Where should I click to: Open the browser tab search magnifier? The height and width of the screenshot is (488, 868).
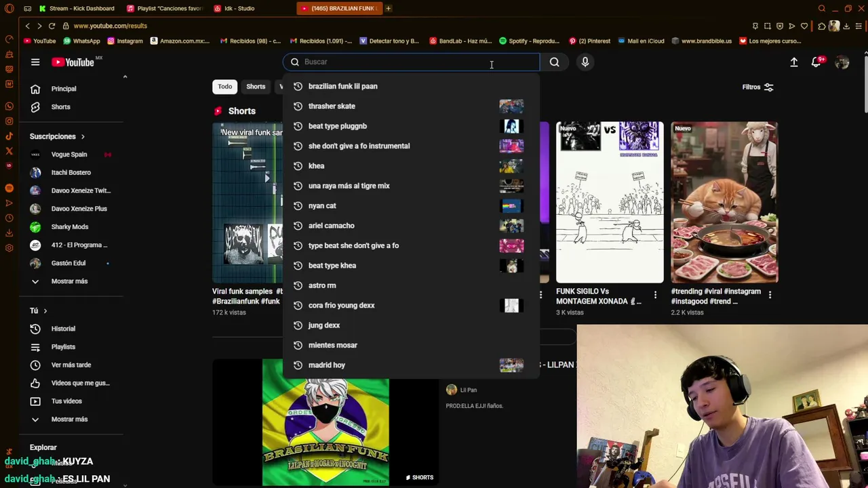tap(822, 8)
